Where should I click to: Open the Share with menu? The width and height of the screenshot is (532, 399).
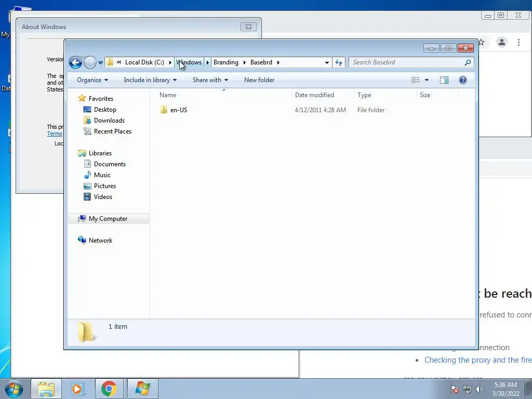[x=210, y=80]
